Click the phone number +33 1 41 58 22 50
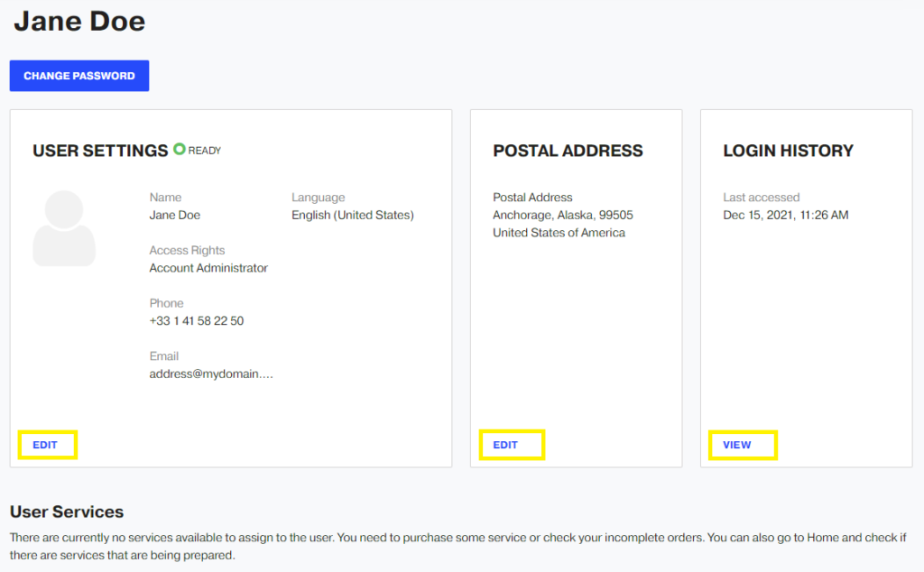The width and height of the screenshot is (924, 572). (x=195, y=320)
